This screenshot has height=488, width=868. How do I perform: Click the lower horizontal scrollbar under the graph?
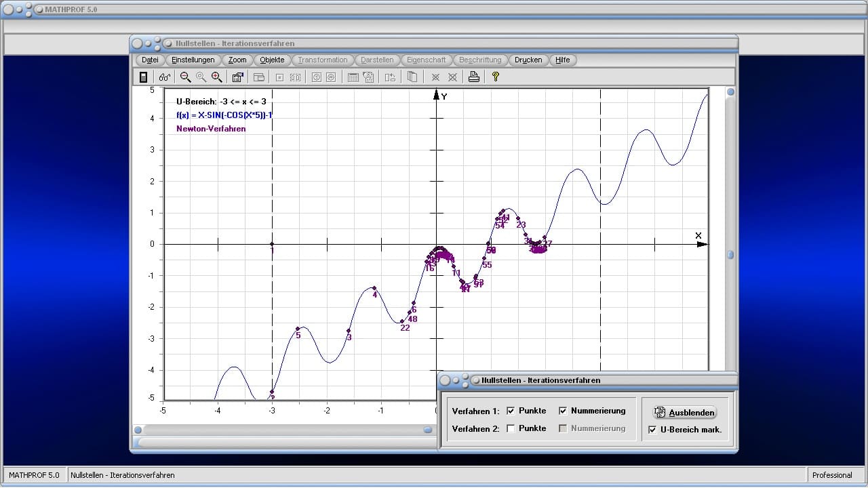[285, 443]
